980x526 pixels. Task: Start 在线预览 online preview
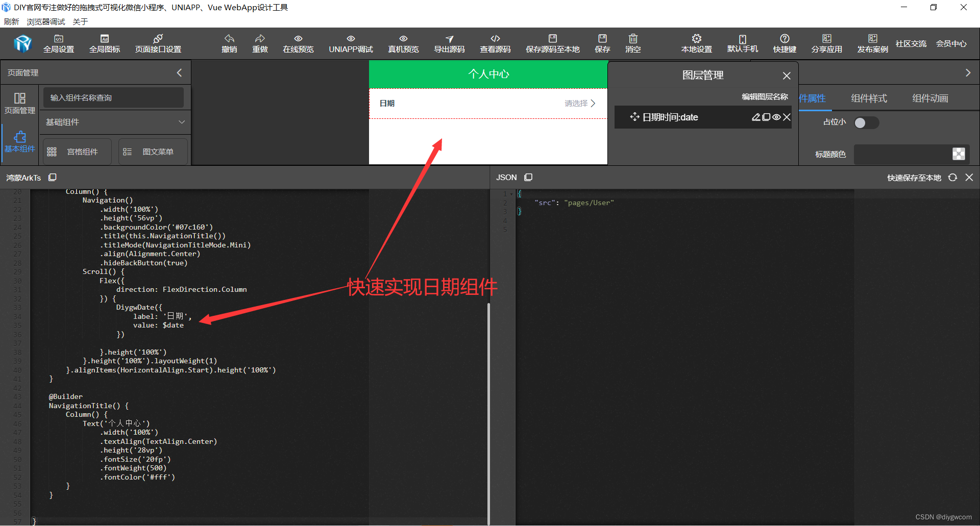pos(298,44)
